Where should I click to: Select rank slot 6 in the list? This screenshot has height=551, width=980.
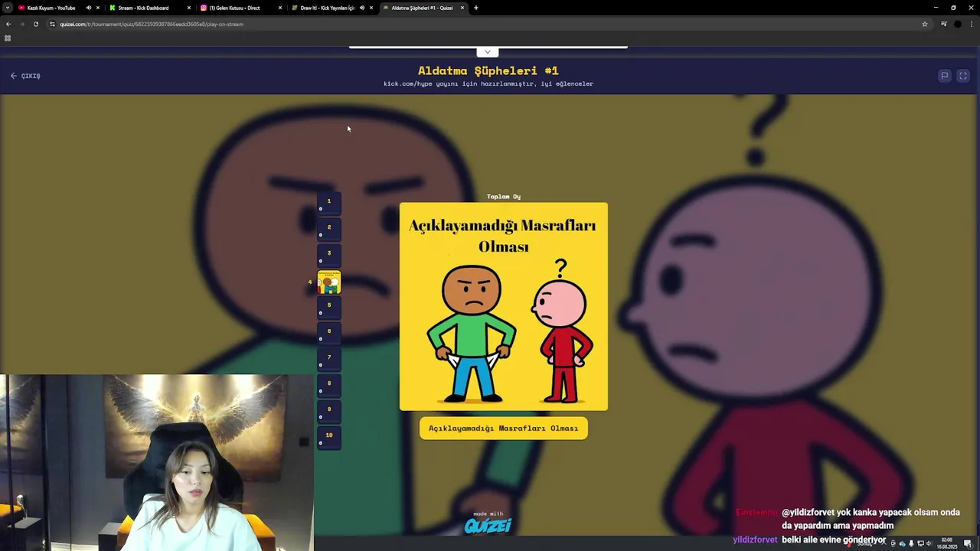point(329,334)
